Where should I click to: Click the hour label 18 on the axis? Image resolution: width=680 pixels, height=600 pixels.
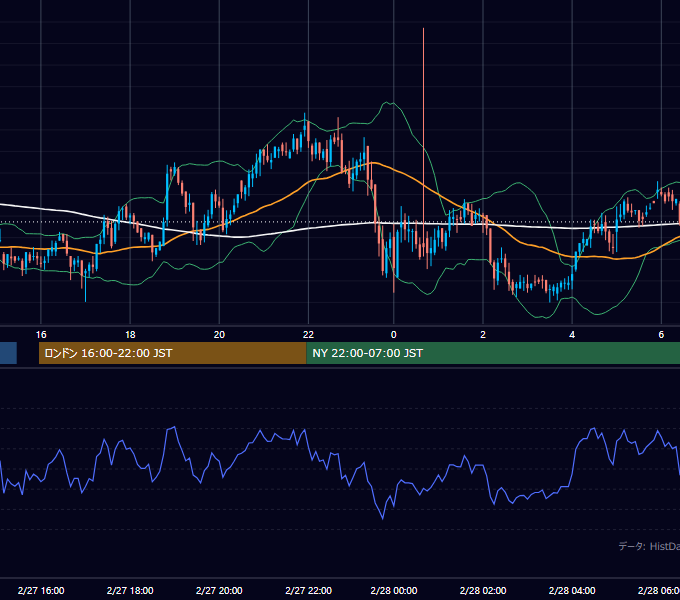click(130, 335)
